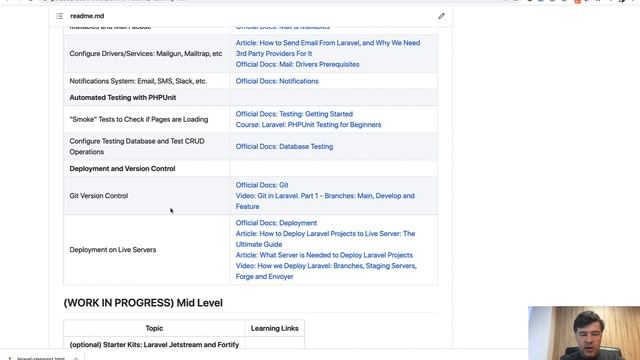Select 'Configure Testing Database and Test CRUD Operations' cell
This screenshot has height=360, width=640.
point(147,147)
